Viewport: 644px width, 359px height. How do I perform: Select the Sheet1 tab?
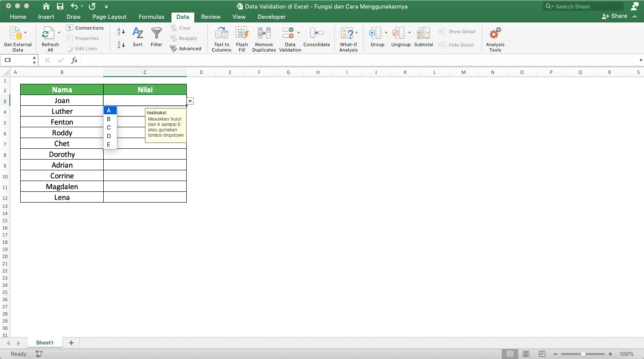click(44, 343)
